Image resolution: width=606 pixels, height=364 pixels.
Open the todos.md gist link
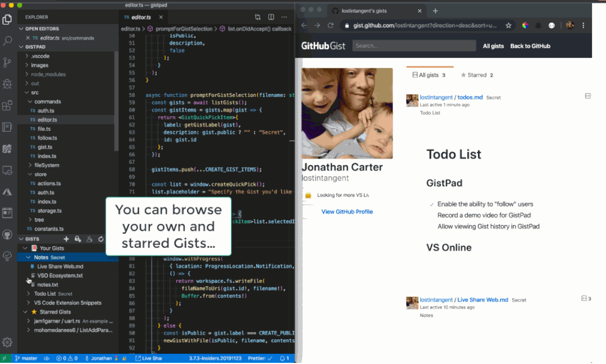click(x=470, y=97)
